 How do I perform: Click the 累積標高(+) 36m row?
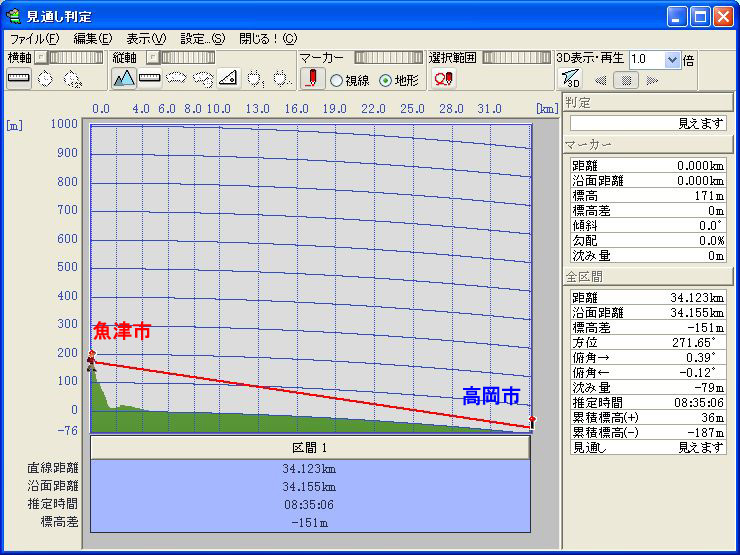click(648, 417)
